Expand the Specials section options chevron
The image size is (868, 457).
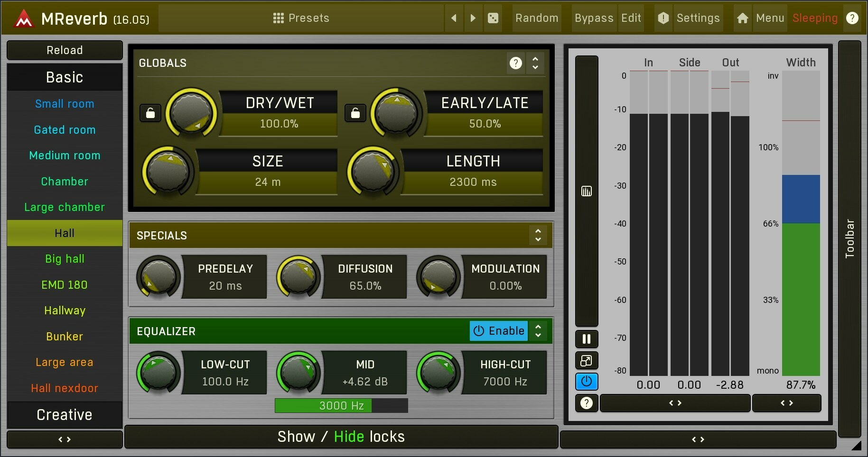point(538,235)
